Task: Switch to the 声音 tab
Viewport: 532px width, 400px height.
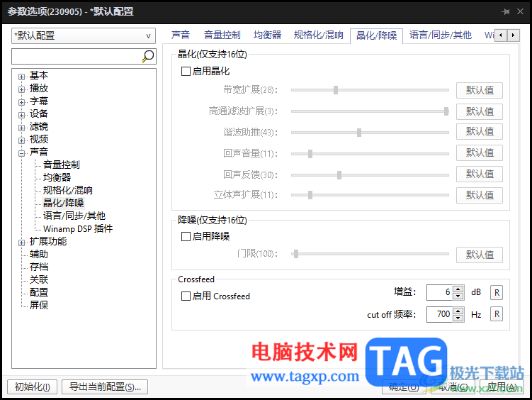Action: pos(180,35)
